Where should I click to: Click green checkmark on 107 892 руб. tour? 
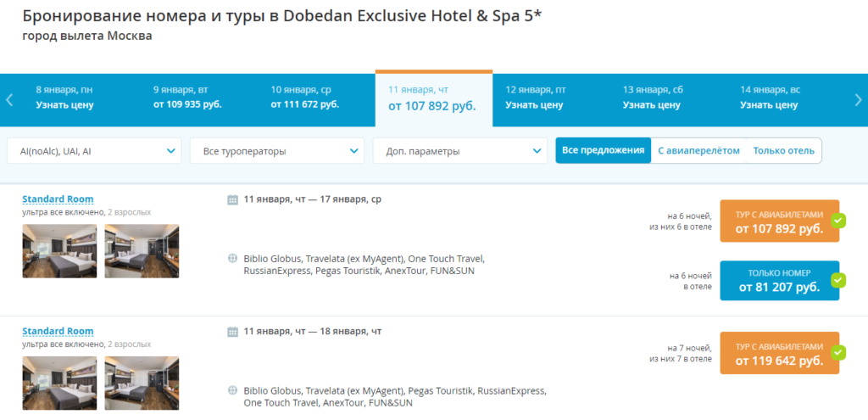point(838,221)
